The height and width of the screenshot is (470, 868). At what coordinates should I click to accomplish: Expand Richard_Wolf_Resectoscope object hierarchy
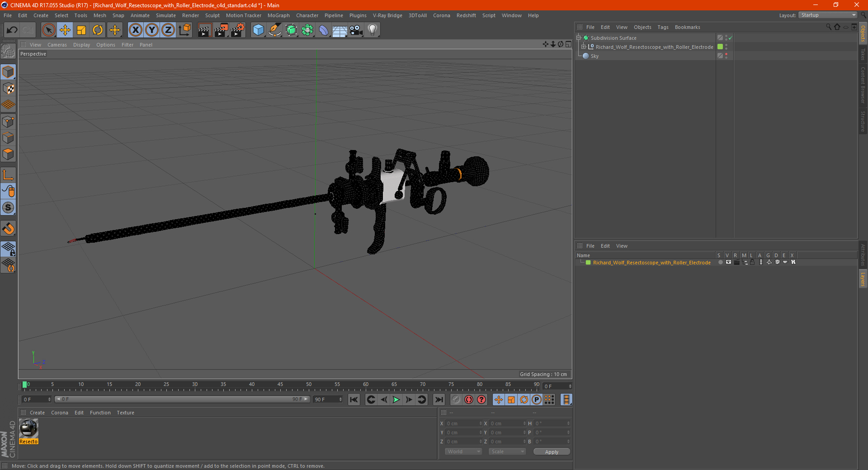click(x=584, y=47)
